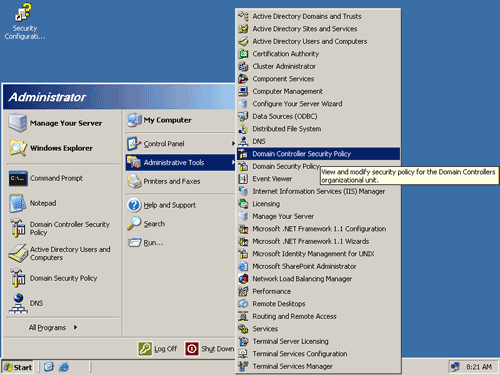Click the Run icon
This screenshot has width=500, height=375.
click(134, 242)
